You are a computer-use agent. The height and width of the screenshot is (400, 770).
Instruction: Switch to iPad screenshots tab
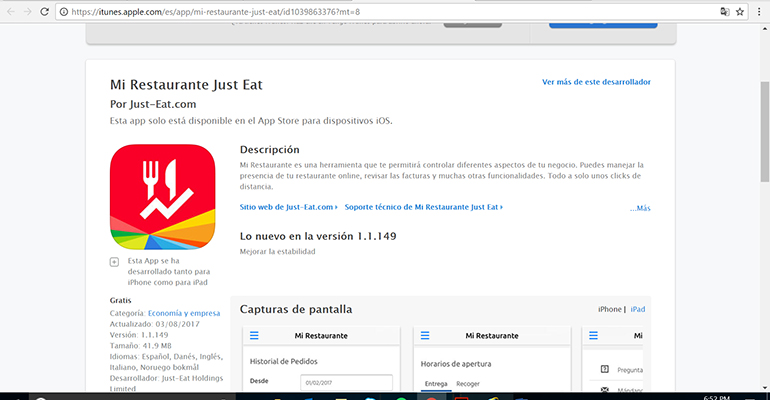pyautogui.click(x=638, y=309)
